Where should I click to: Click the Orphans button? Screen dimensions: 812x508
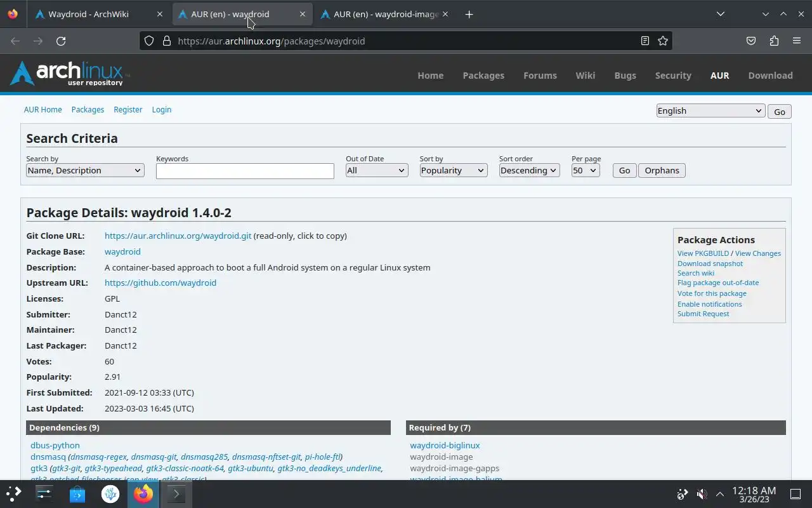click(662, 170)
